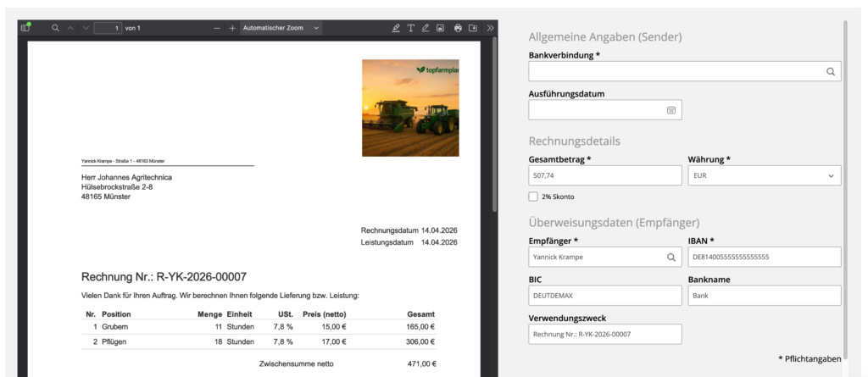Screen dimensions: 868x377
Task: Select the draw pen tool
Action: (x=426, y=28)
